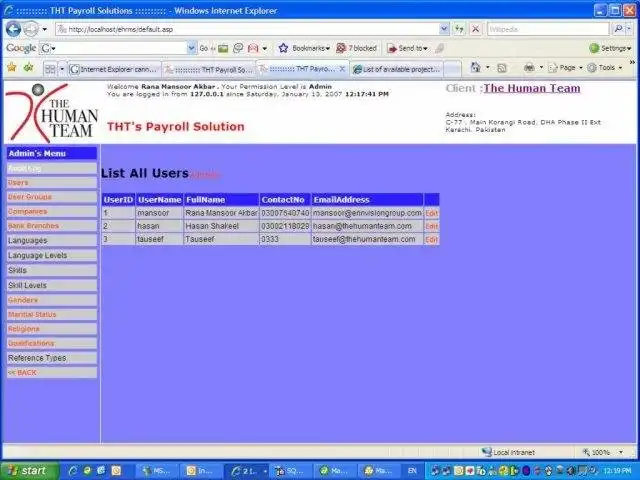The width and height of the screenshot is (640, 480).
Task: Open the recent pages dropdown beside Forward
Action: (x=44, y=29)
